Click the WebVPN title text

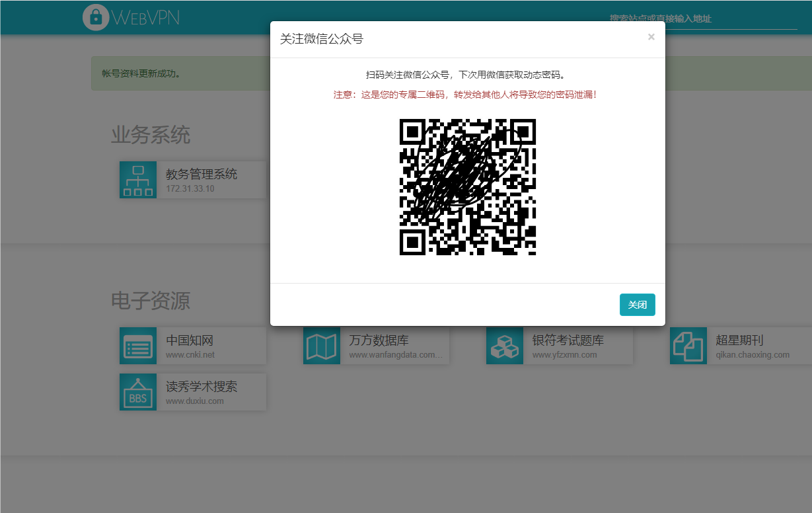pos(146,17)
